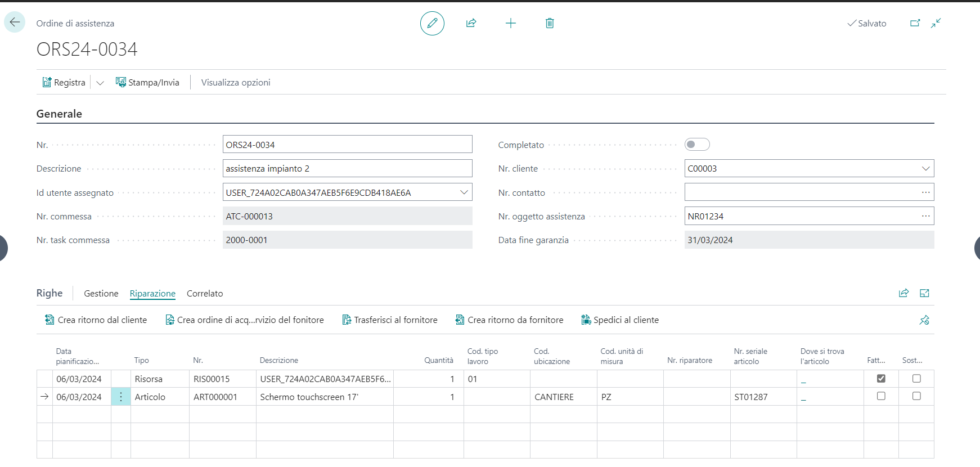Image resolution: width=980 pixels, height=467 pixels.
Task: Click Nr. contatto ellipsis lookup
Action: coord(925,192)
